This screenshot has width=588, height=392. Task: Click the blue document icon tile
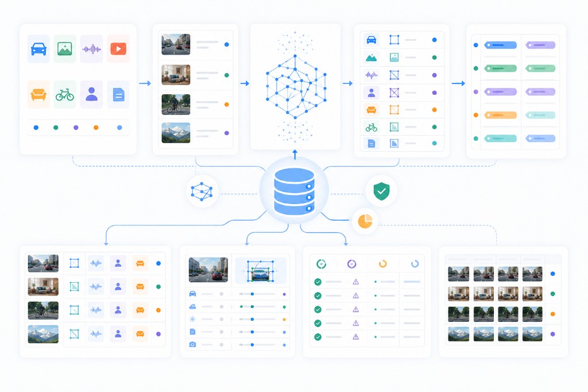pyautogui.click(x=118, y=95)
